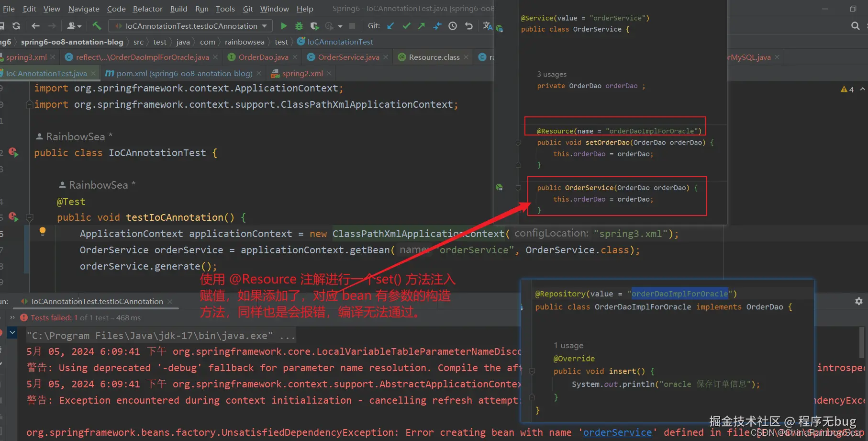The image size is (868, 441).
Task: Click the warnings indicator showing 4
Action: coord(847,90)
